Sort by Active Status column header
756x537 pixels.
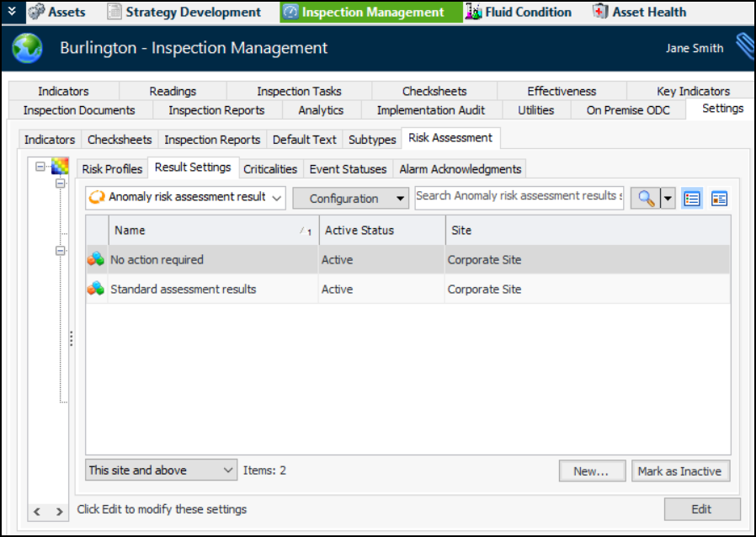(382, 231)
